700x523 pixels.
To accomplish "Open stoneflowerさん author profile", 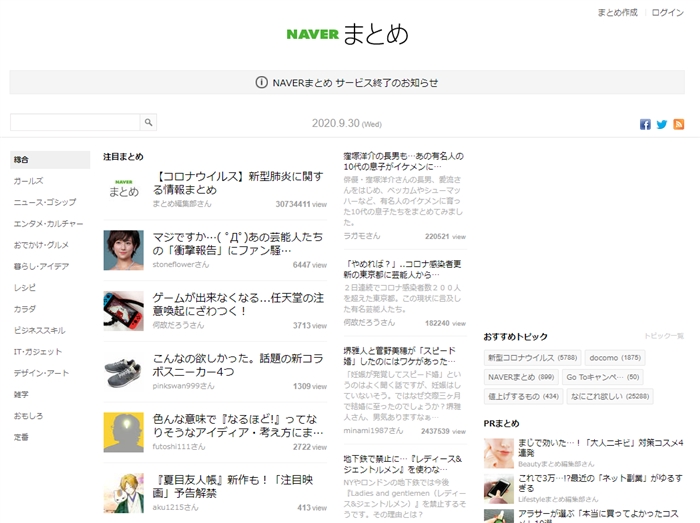I will coord(180,264).
